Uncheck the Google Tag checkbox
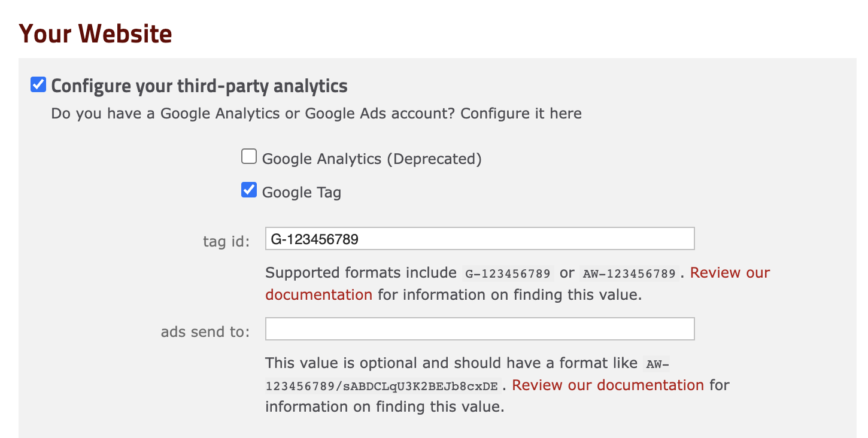 [249, 190]
